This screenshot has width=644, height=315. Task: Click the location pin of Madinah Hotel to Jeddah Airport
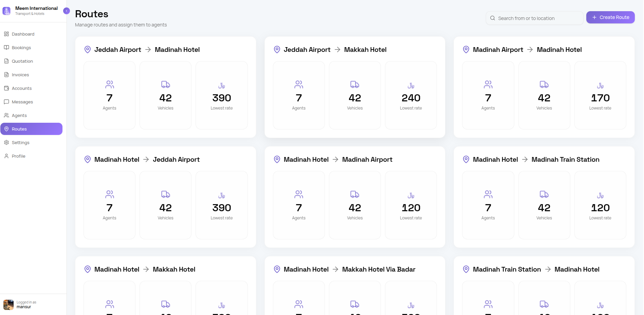[88, 159]
